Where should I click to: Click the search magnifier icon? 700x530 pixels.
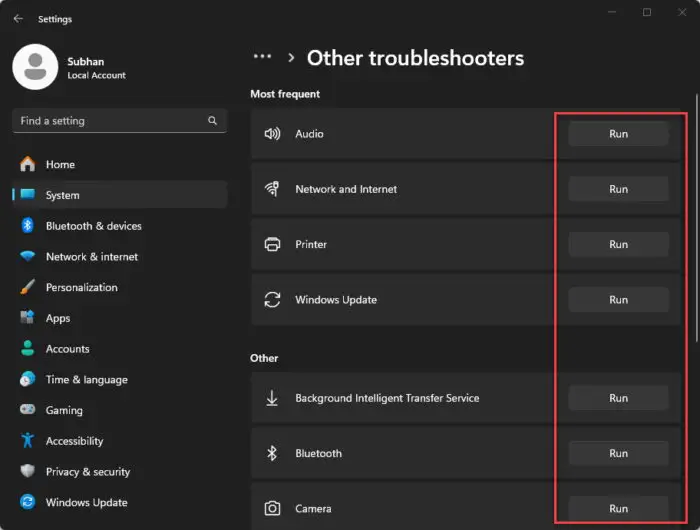coord(212,121)
